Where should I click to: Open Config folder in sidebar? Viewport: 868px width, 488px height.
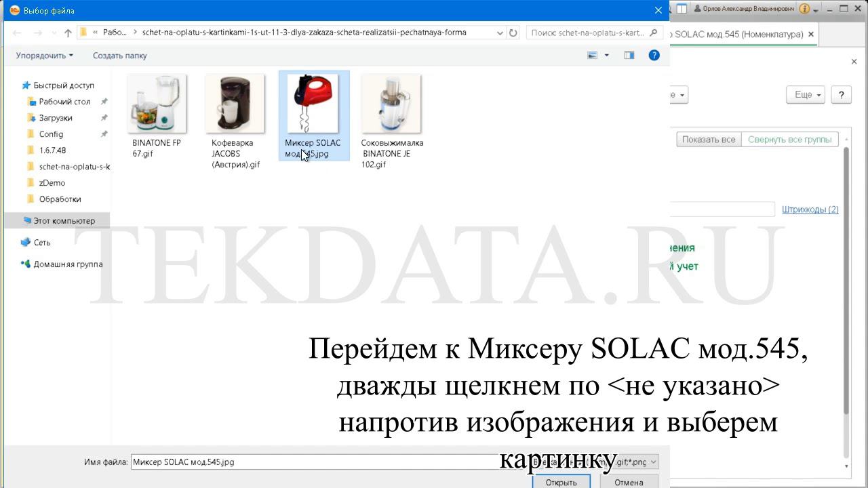pyautogui.click(x=51, y=134)
